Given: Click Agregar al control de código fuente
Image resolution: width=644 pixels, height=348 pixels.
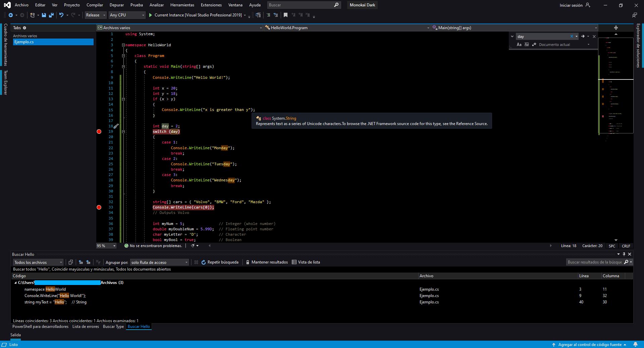Looking at the screenshot, I should tap(590, 344).
